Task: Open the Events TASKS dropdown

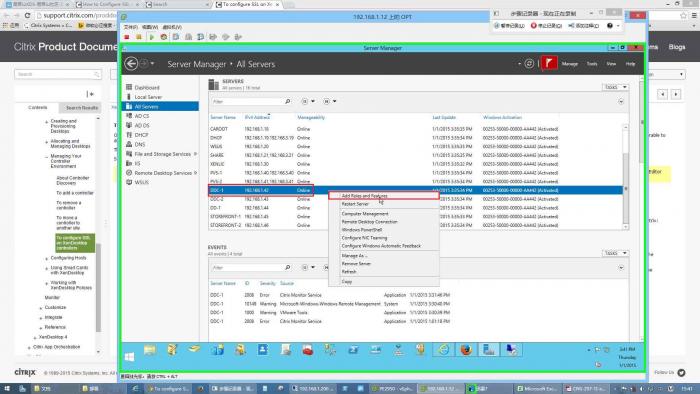Action: point(616,253)
